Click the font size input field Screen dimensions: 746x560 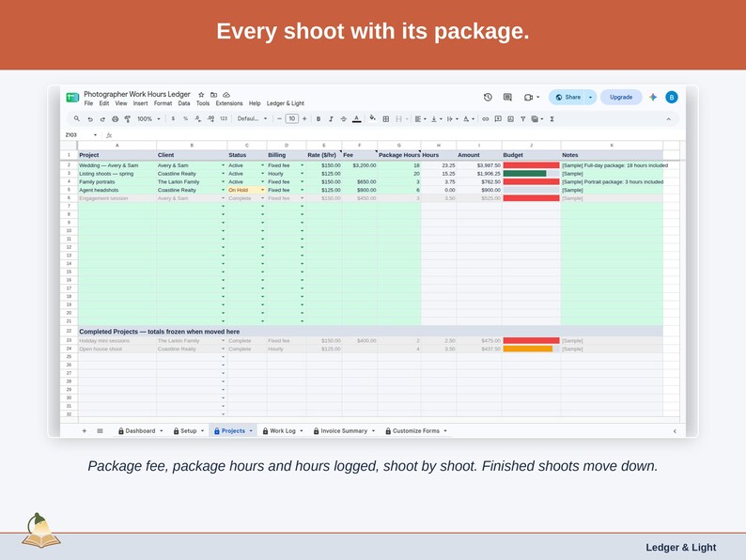(x=291, y=119)
